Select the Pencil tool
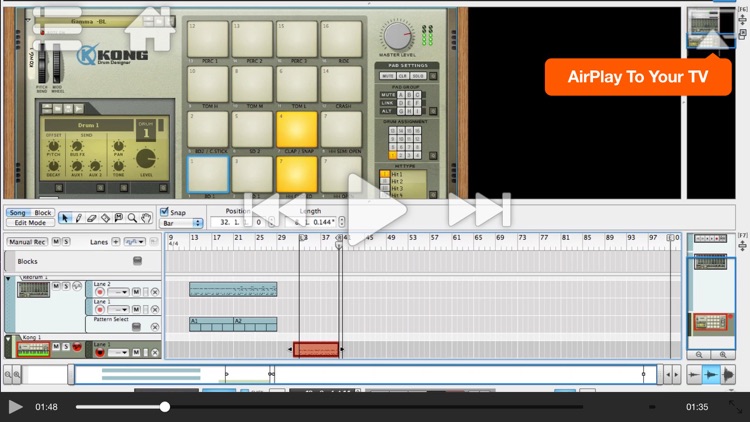The height and width of the screenshot is (422, 750). pyautogui.click(x=78, y=218)
